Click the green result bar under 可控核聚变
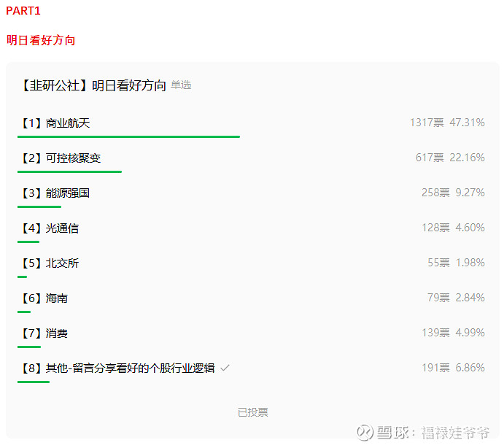504x448 pixels. click(69, 171)
